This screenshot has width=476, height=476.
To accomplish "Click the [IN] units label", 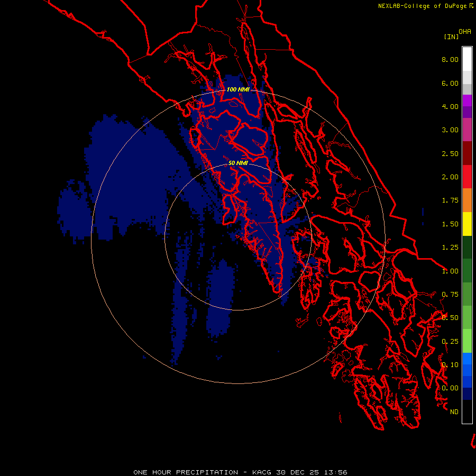I will pyautogui.click(x=452, y=36).
